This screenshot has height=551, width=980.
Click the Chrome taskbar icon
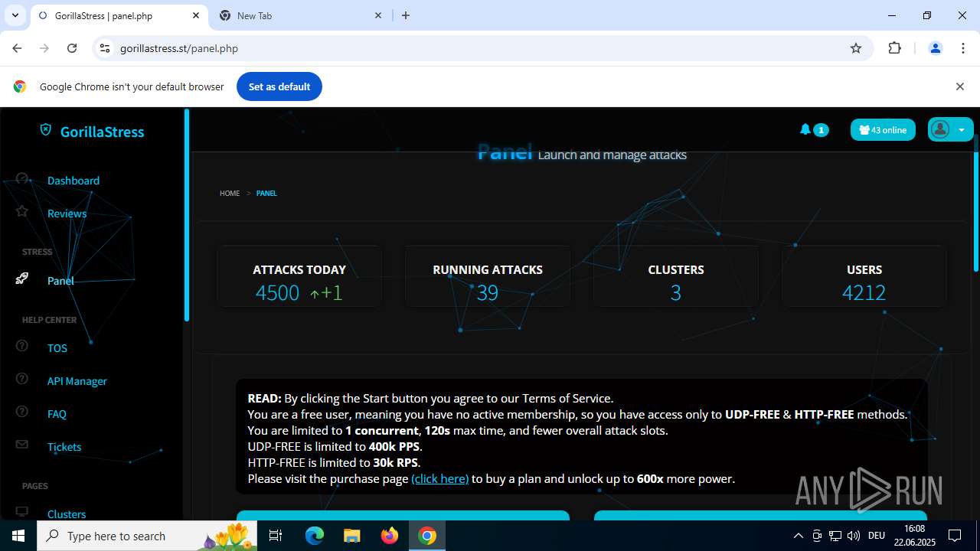click(x=427, y=536)
